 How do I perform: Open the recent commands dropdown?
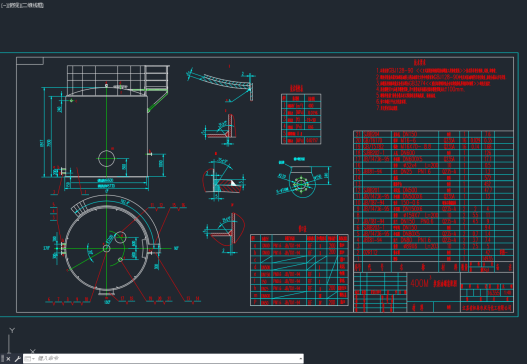pyautogui.click(x=29, y=359)
